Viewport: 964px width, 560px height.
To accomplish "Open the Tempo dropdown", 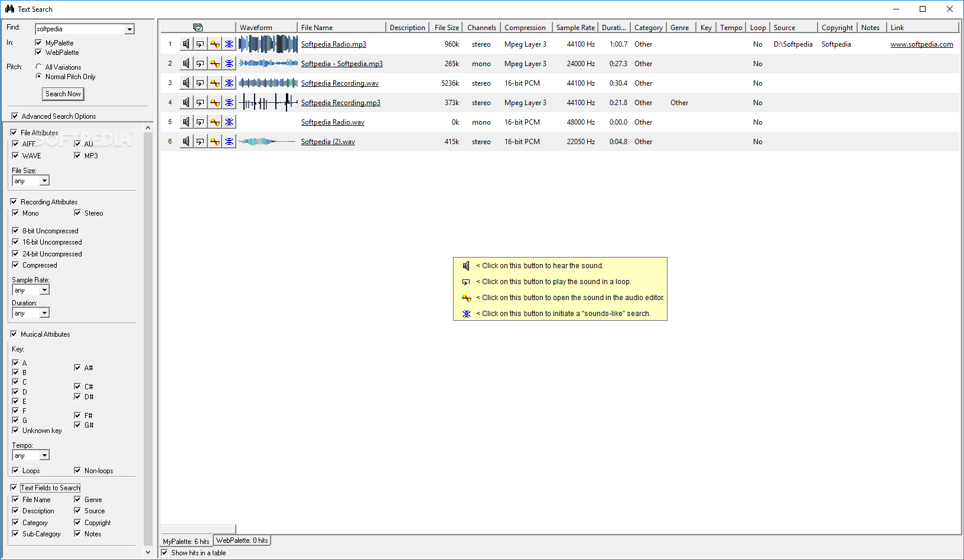I will 44,455.
